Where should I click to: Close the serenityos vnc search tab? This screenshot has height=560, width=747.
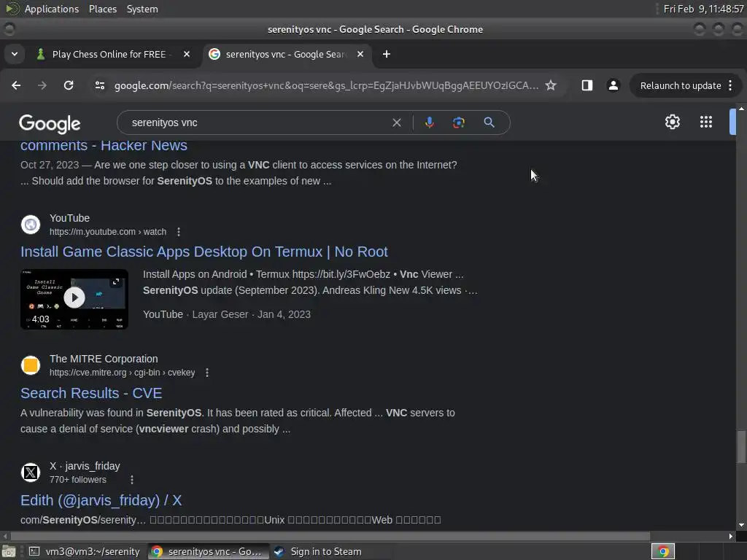click(x=360, y=54)
